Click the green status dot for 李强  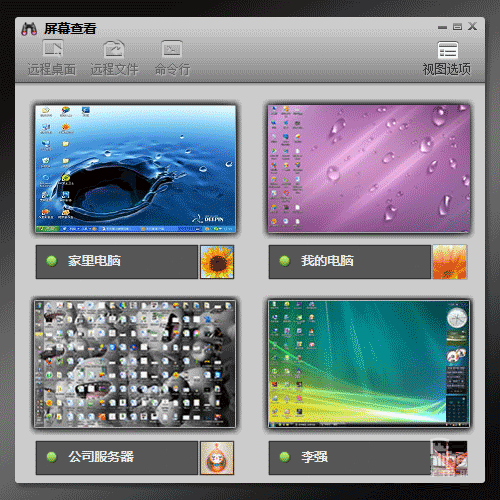285,457
